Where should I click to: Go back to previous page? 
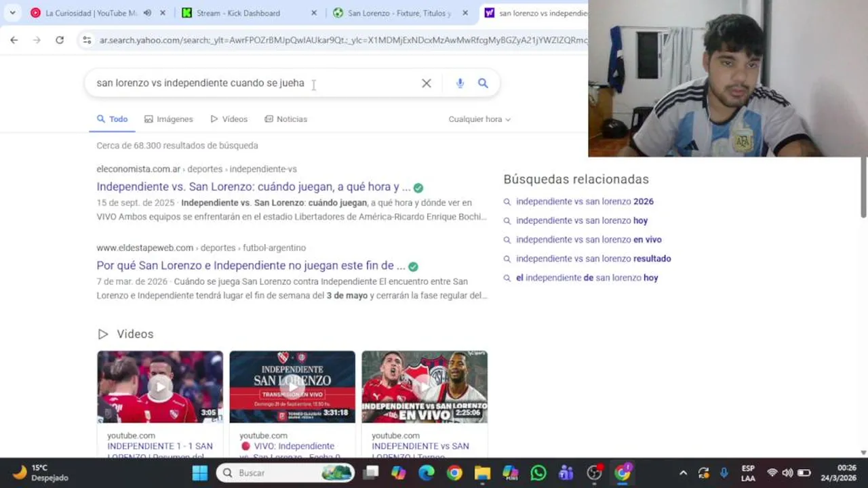click(14, 40)
